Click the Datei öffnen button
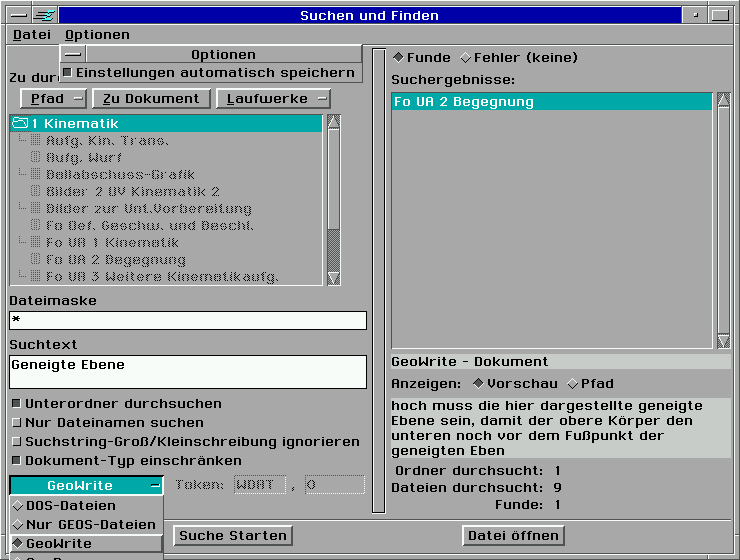 click(513, 536)
